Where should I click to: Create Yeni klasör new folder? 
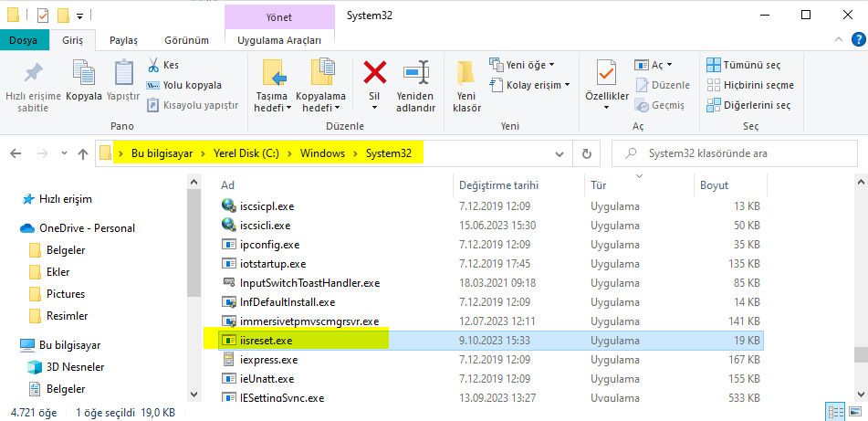point(466,87)
